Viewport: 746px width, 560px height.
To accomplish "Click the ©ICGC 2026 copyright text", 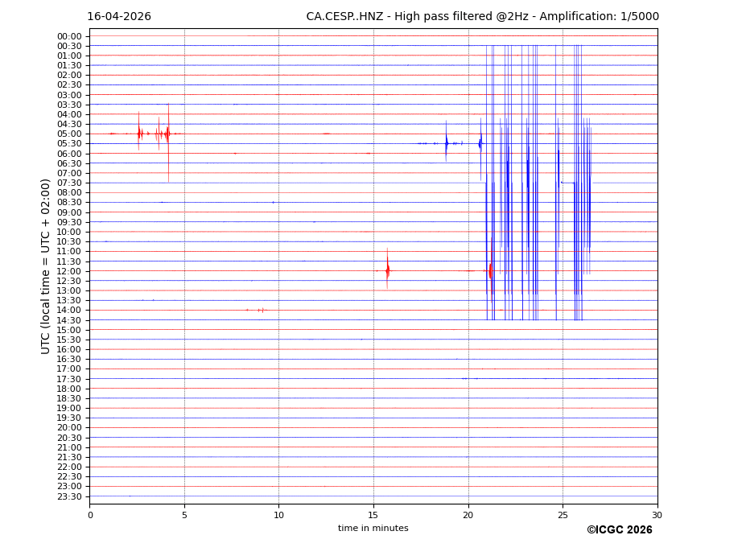I will click(x=619, y=530).
